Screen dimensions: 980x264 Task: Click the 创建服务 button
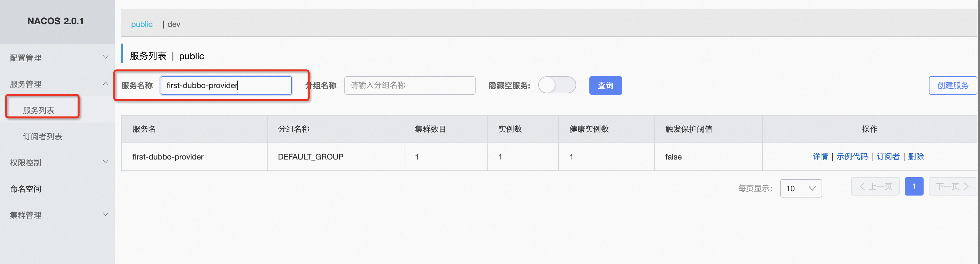tap(952, 85)
